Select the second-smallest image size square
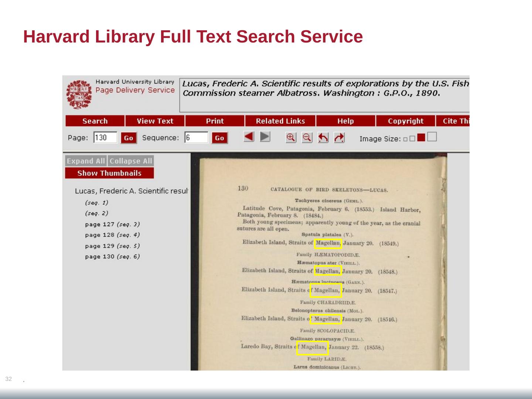Image resolution: width=532 pixels, height=399 pixels. 412,139
